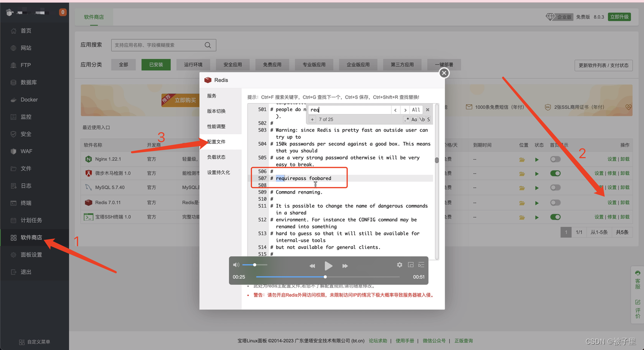
Task: Click 更新软件列表 / 支付状态 button
Action: point(603,65)
